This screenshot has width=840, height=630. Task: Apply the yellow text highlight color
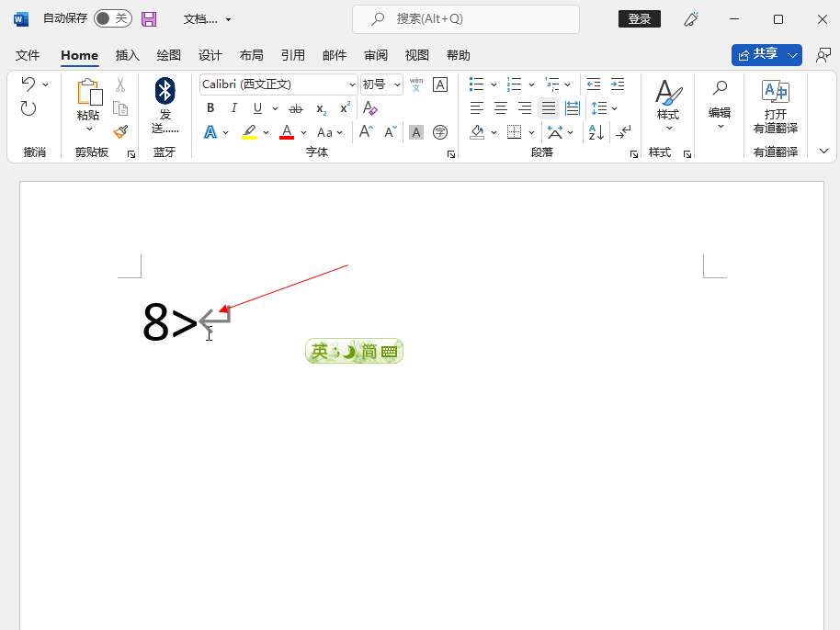tap(249, 132)
